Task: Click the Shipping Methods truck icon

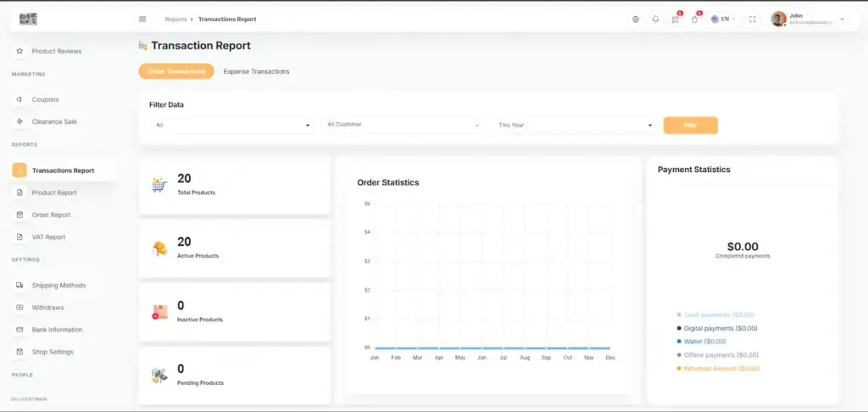Action: 19,286
